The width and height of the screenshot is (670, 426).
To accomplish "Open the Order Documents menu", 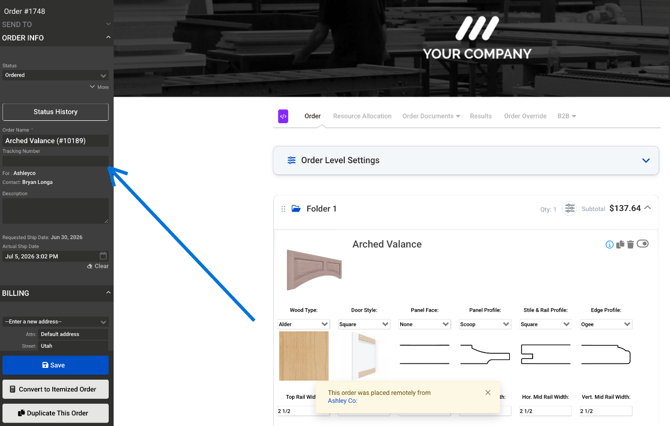I will [x=431, y=116].
